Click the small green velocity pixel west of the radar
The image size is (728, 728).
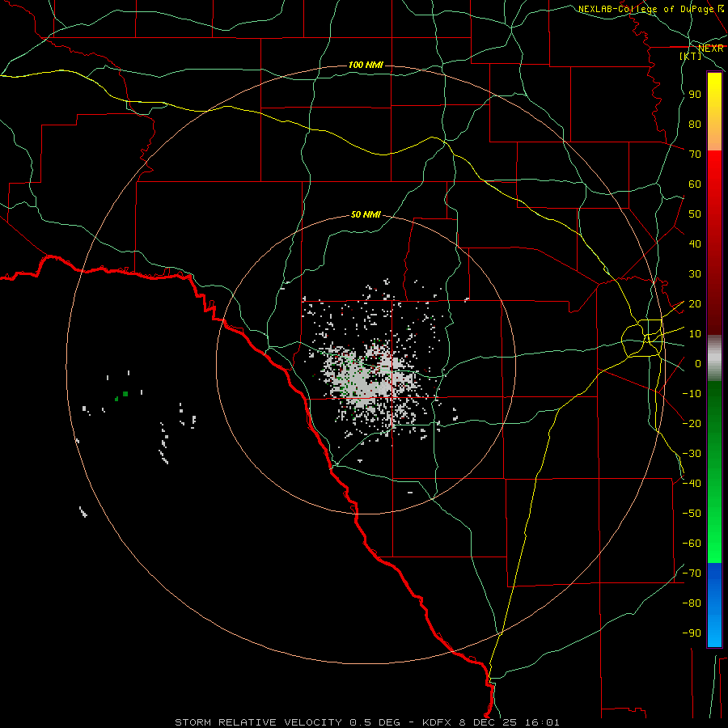click(x=125, y=394)
